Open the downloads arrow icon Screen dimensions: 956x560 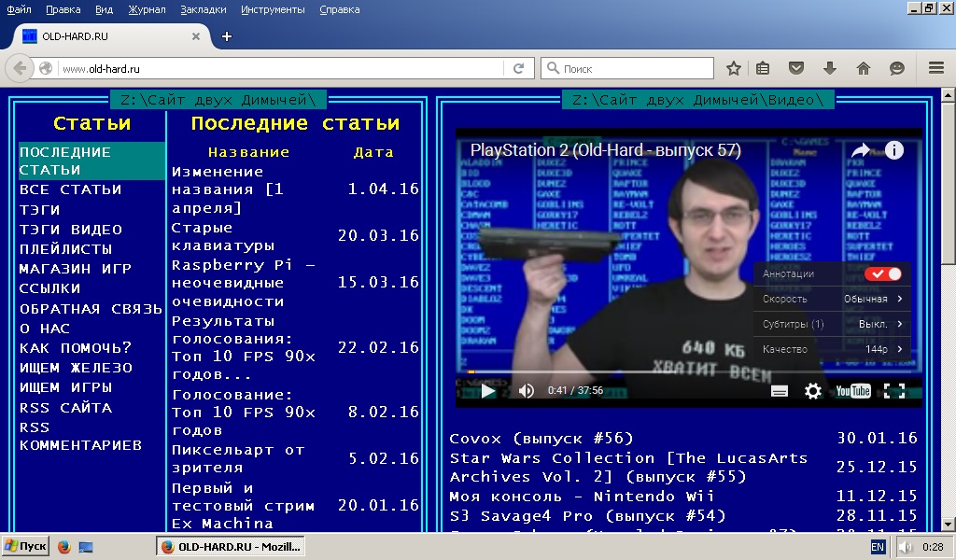[830, 68]
